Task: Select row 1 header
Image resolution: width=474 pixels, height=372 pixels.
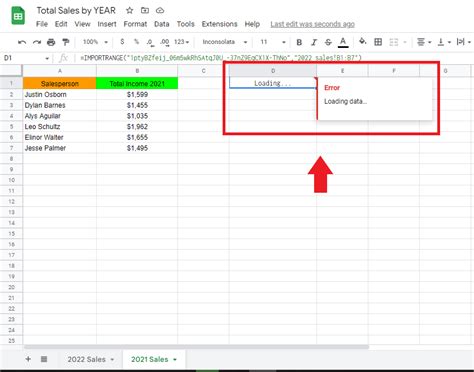Action: 11,83
